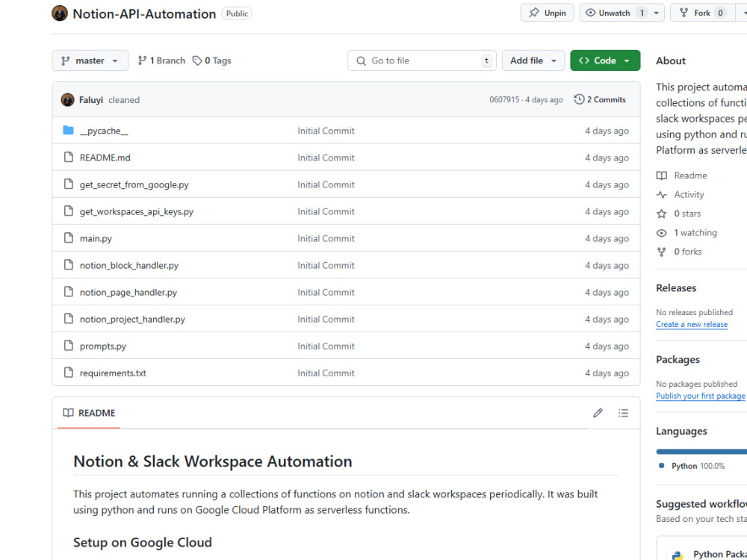Click the requirements.txt file icon
The image size is (747, 560).
pos(69,373)
